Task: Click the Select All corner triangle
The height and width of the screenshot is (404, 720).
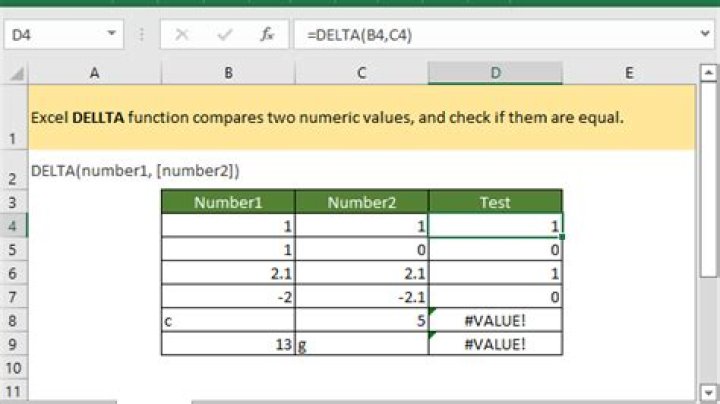Action: click(16, 73)
